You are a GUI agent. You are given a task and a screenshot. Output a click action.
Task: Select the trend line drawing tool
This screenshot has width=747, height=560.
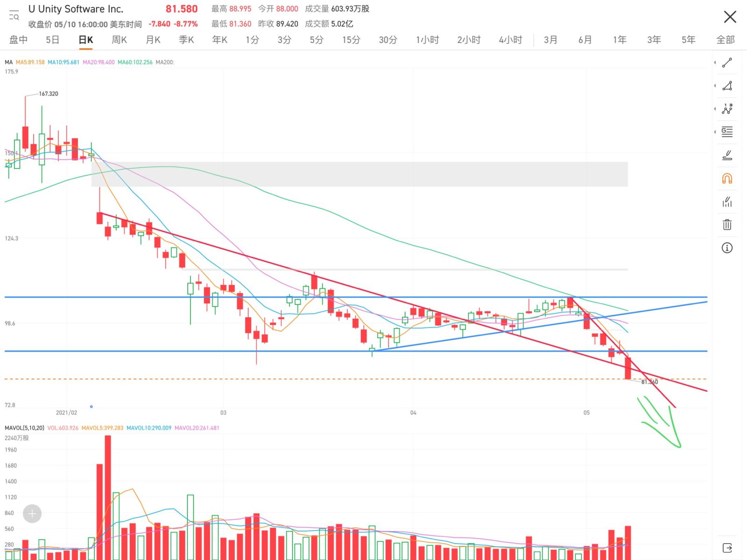[x=727, y=63]
